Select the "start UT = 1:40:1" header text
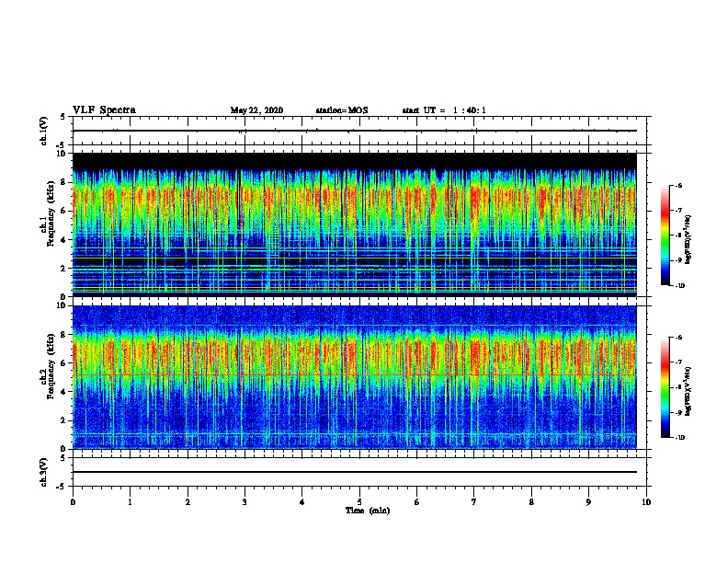The width and height of the screenshot is (728, 563). coord(444,110)
